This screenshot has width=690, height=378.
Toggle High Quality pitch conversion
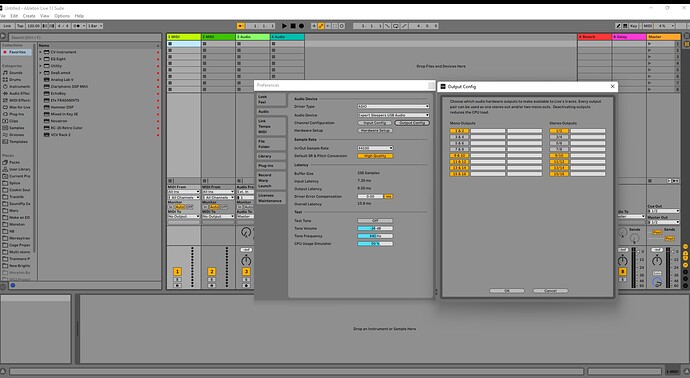375,156
